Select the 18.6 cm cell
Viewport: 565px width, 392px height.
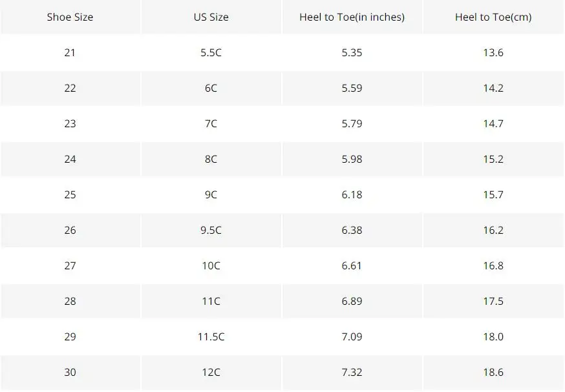[x=493, y=372]
